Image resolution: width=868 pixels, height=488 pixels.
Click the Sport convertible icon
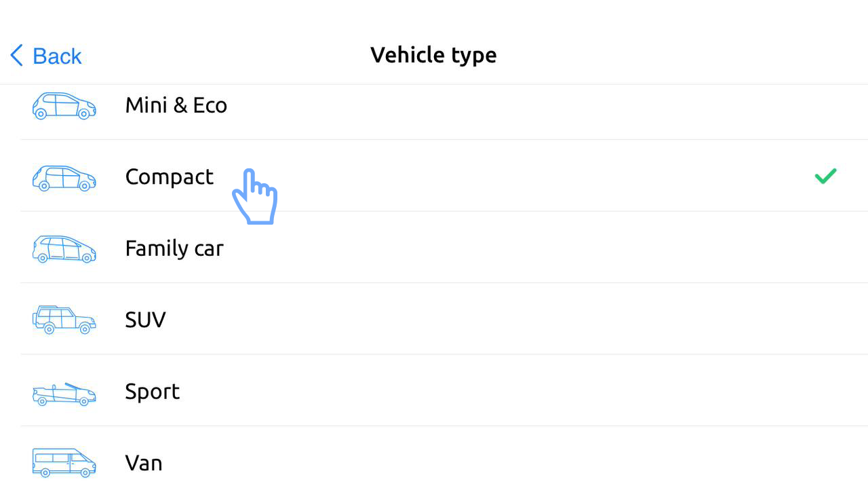(64, 394)
